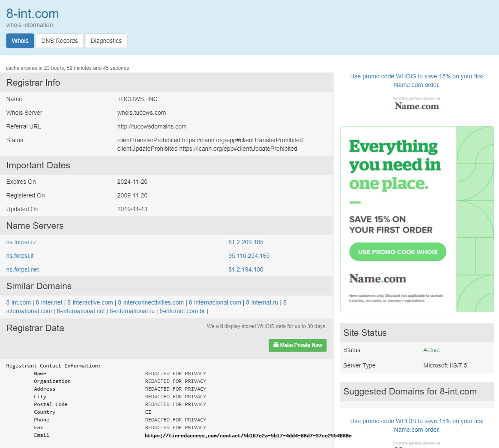This screenshot has width=499, height=448.
Task: Open similar domain 8-internat.ru
Action: coord(262,302)
